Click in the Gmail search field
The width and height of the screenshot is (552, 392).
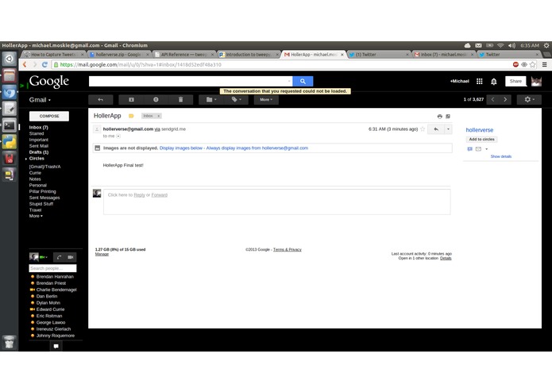191,81
